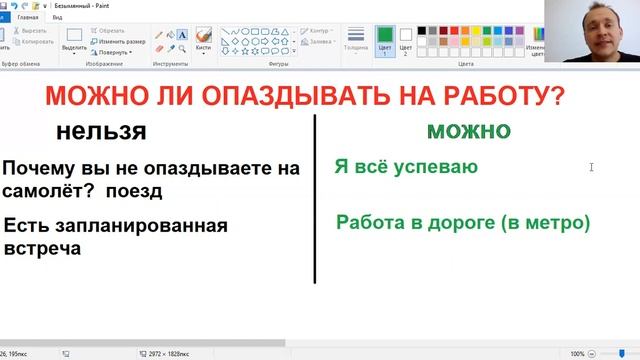The image size is (640, 360).
Task: Activate Цвет 2 background color
Action: click(405, 41)
